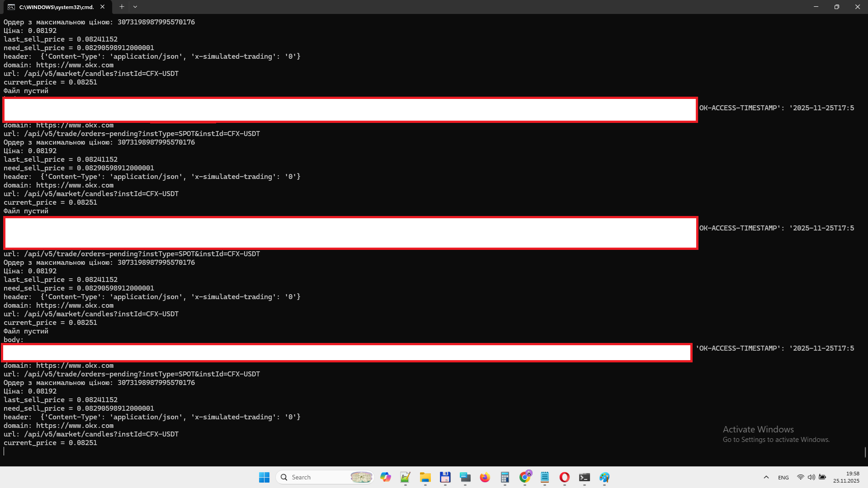Switch to Firefox in taskbar
This screenshot has width=868, height=488.
point(485,477)
